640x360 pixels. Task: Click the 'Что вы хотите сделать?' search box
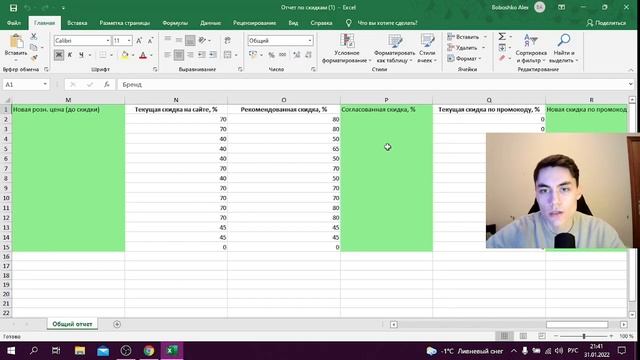387,23
